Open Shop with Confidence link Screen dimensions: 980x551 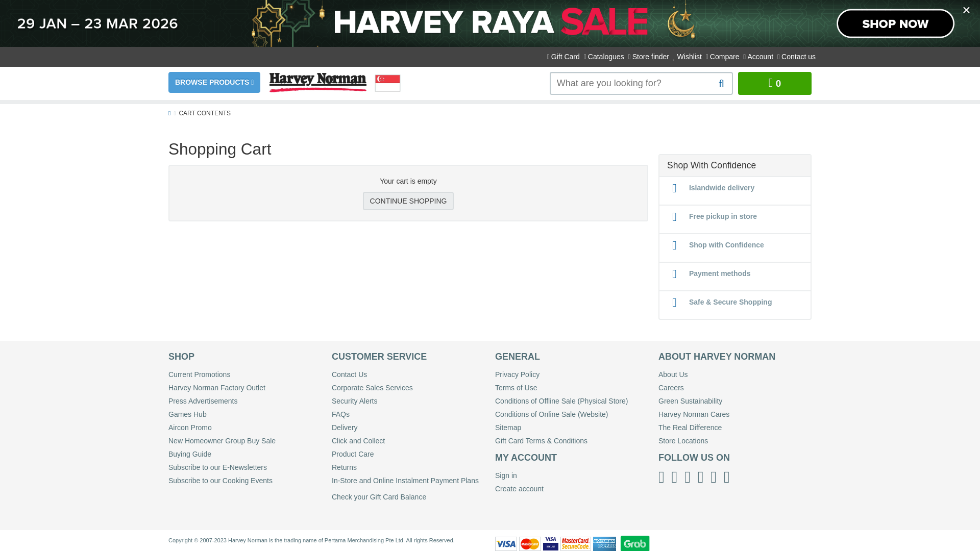click(726, 245)
